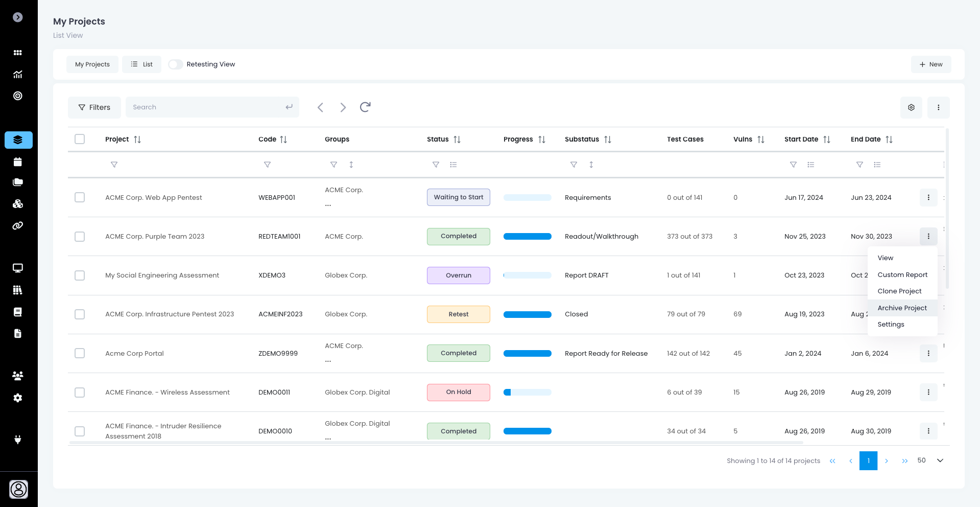Image resolution: width=980 pixels, height=507 pixels.
Task: Check the ACME Corp. Web App Pentest checkbox
Action: click(80, 197)
